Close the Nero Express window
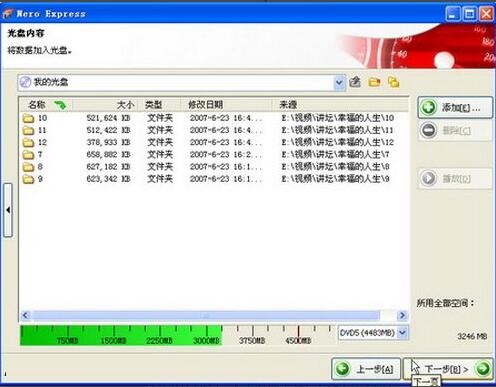Screen dimensions: 496x387 [486, 14]
